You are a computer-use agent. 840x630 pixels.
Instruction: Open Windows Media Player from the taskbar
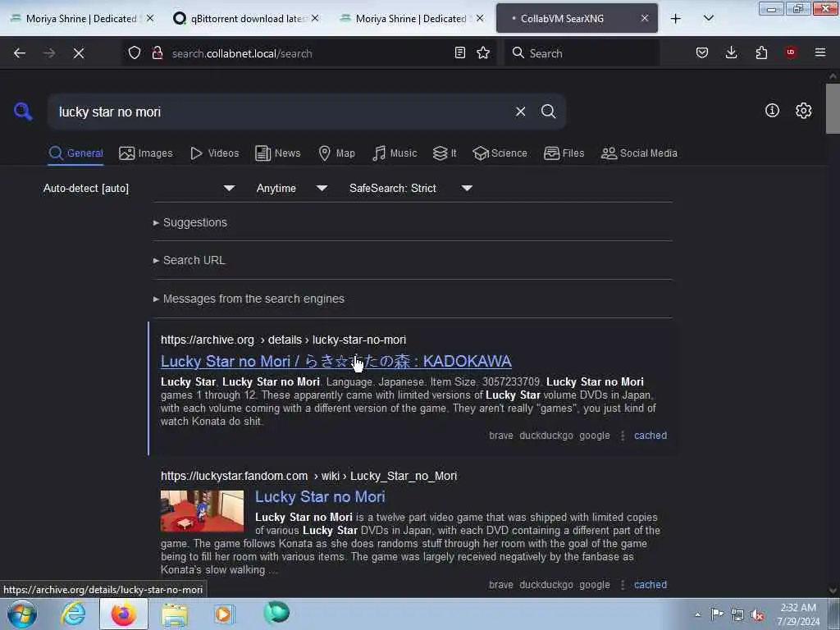click(224, 614)
